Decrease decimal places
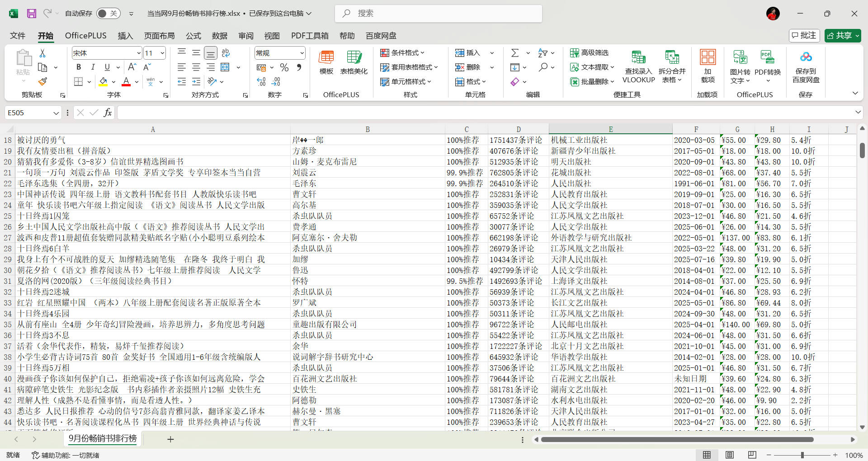This screenshot has height=461, width=868. click(x=276, y=82)
